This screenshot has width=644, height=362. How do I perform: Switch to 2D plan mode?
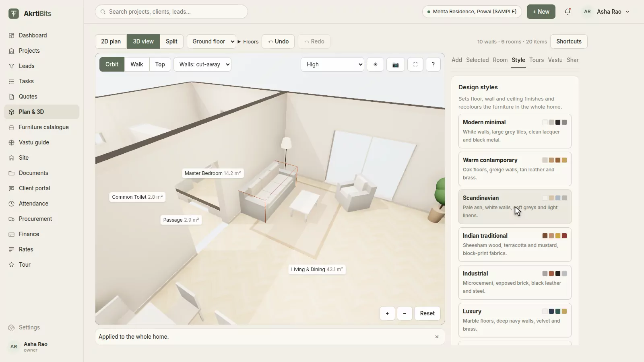pyautogui.click(x=111, y=41)
